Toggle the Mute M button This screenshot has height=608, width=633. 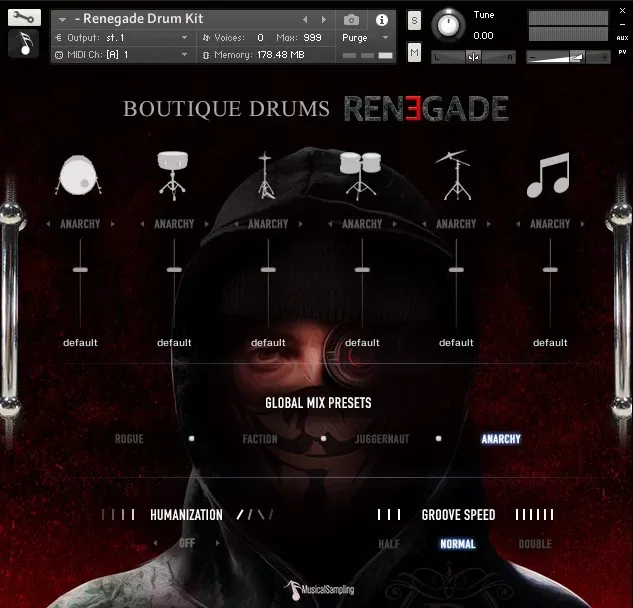(x=414, y=52)
